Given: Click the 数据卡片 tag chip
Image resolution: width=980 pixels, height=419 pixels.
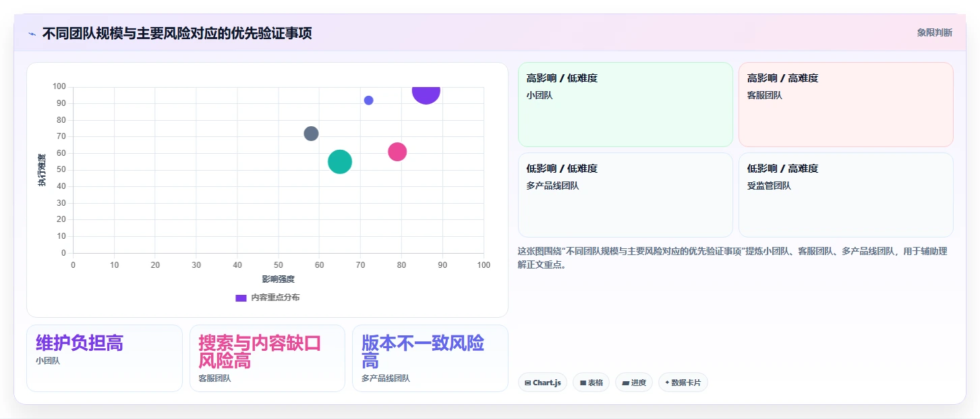Looking at the screenshot, I should (x=683, y=383).
